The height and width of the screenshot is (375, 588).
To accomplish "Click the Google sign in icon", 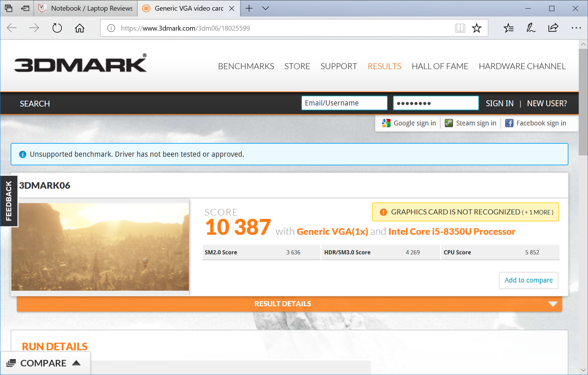I will [386, 123].
